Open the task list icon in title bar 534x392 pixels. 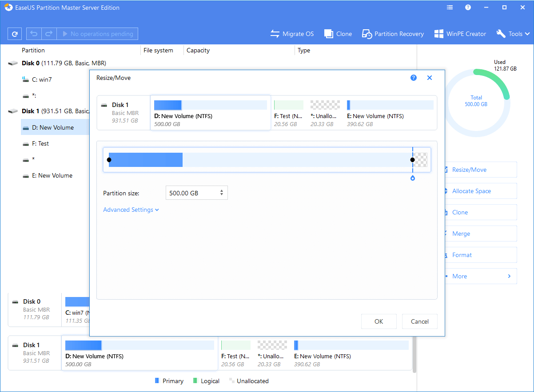tap(450, 8)
